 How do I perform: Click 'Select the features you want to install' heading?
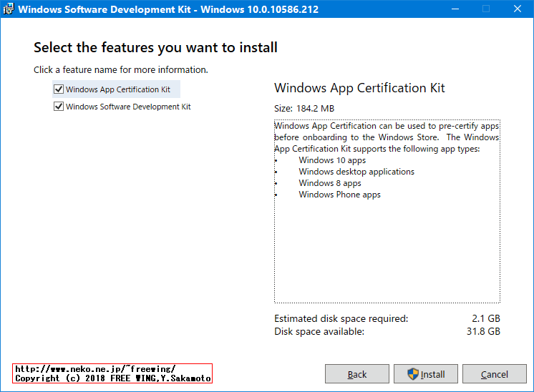click(155, 48)
